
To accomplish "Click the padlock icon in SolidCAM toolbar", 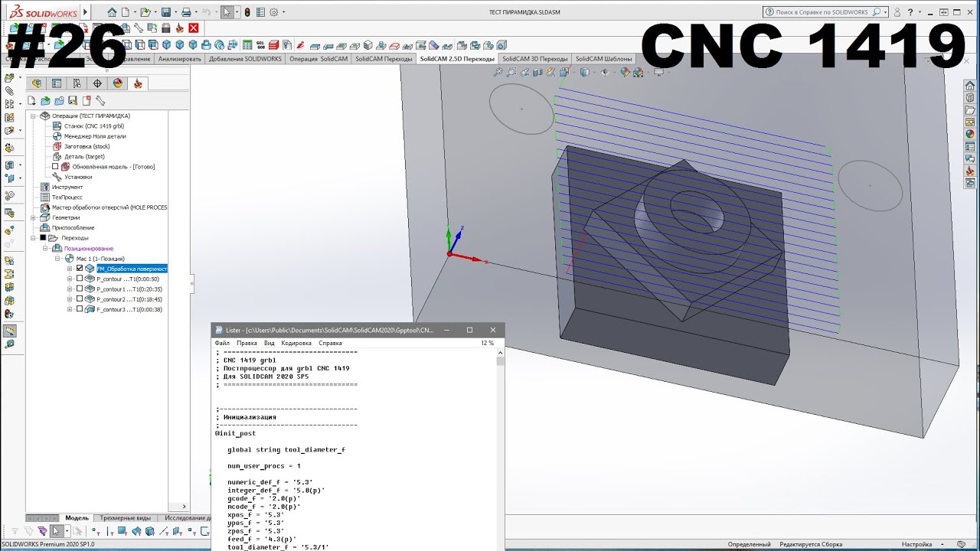I will click(x=166, y=28).
